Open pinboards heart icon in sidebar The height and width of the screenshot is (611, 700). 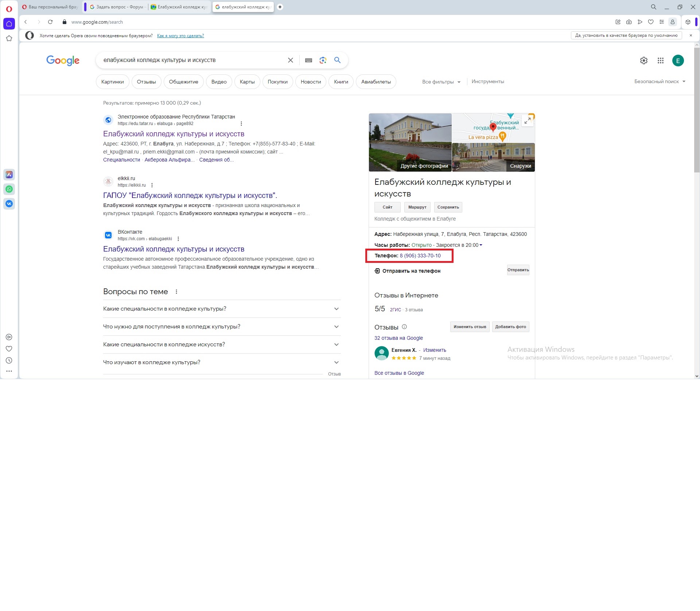pyautogui.click(x=9, y=349)
